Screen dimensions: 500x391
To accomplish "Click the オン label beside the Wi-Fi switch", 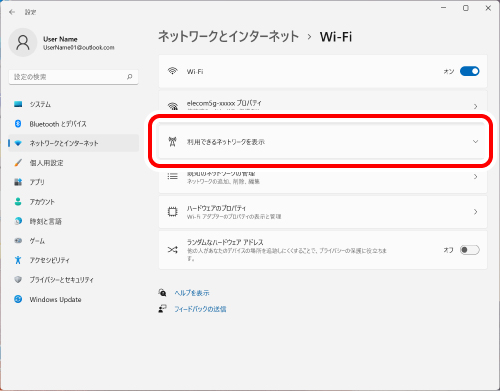I will pyautogui.click(x=449, y=71).
